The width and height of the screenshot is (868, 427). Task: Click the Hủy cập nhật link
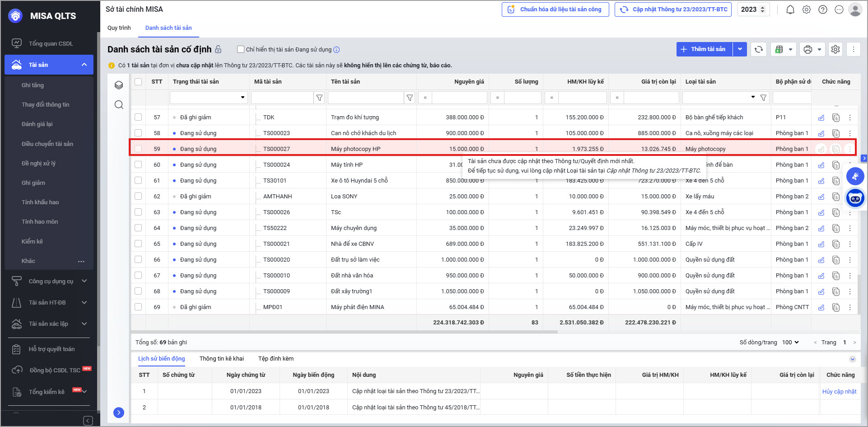pos(839,391)
